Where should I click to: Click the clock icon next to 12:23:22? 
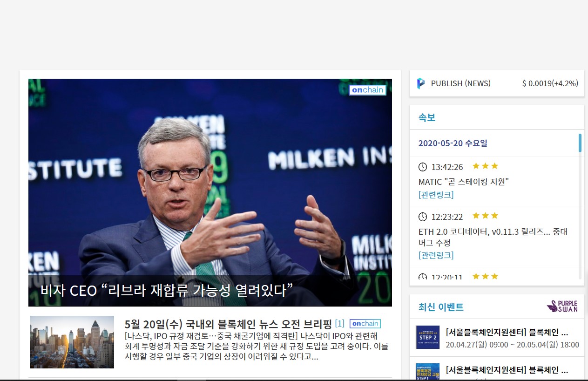[x=423, y=217]
